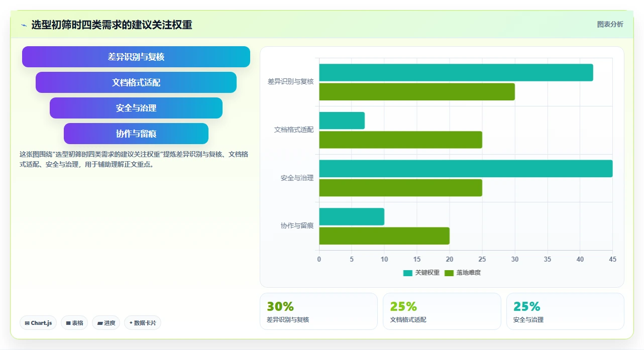Click the teal bar for 差异识别与复核

coord(456,72)
